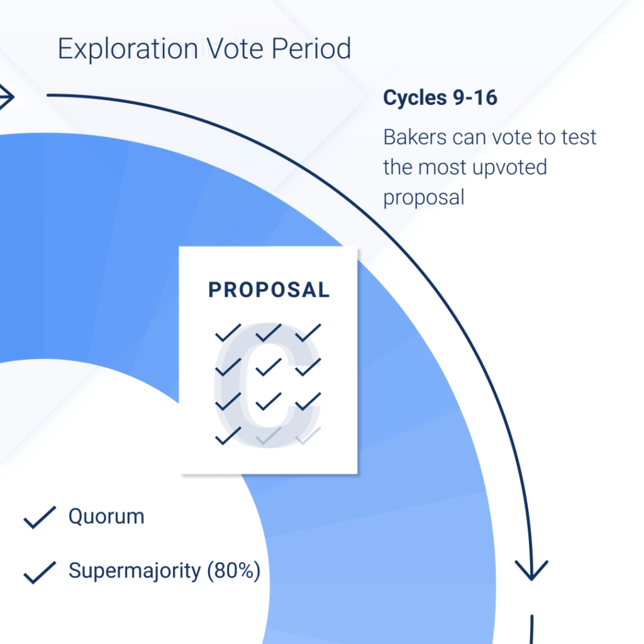Click the "Quorum" label
This screenshot has width=644, height=644.
coord(106,517)
